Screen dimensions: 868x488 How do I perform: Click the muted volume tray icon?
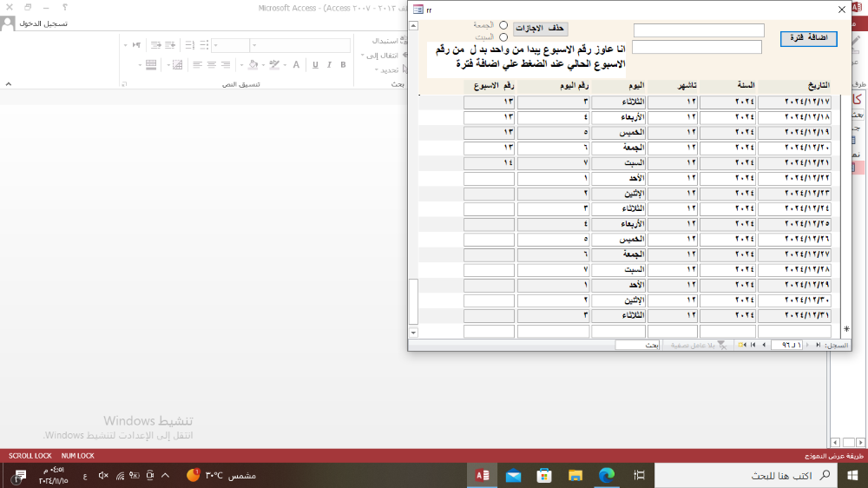pos(103,475)
